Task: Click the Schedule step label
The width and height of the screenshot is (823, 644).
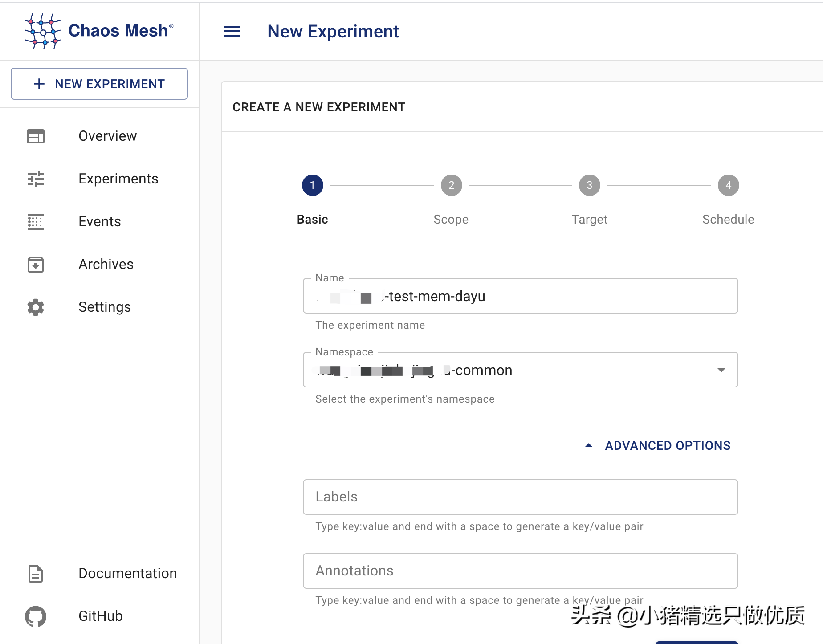Action: 728,220
